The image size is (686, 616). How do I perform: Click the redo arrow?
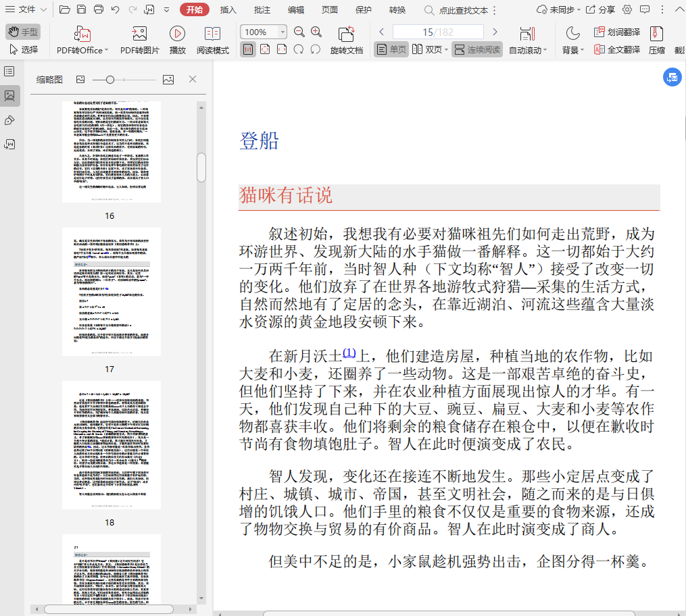point(132,9)
